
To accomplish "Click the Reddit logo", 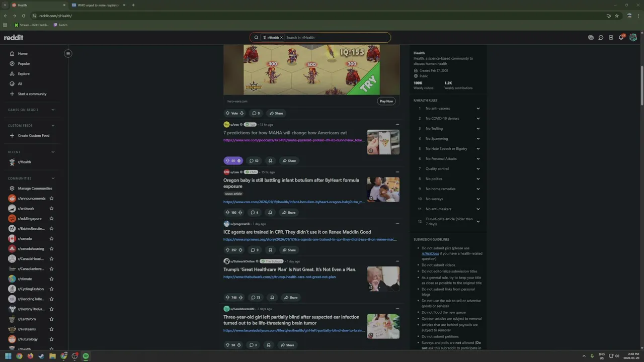I will coord(14,38).
